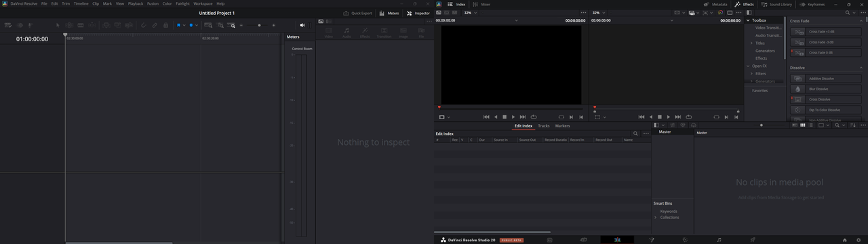
Task: Expand the Filters tree item
Action: 752,73
